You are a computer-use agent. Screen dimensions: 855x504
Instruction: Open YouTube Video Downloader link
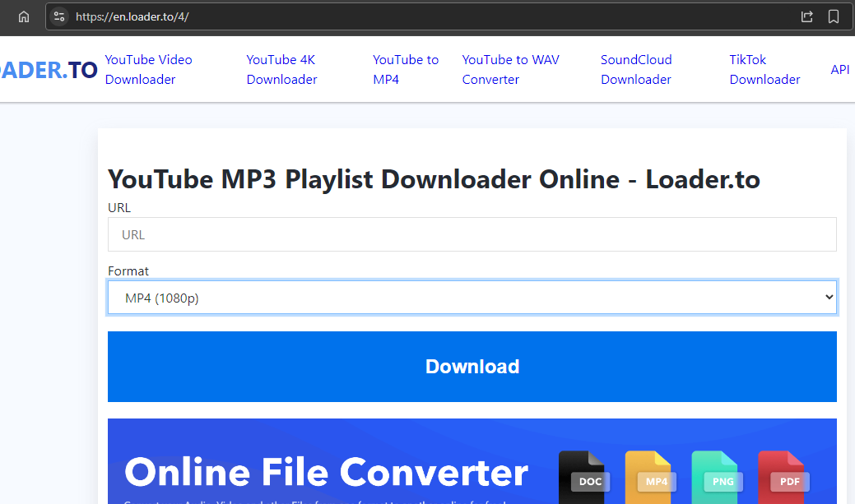coord(148,69)
